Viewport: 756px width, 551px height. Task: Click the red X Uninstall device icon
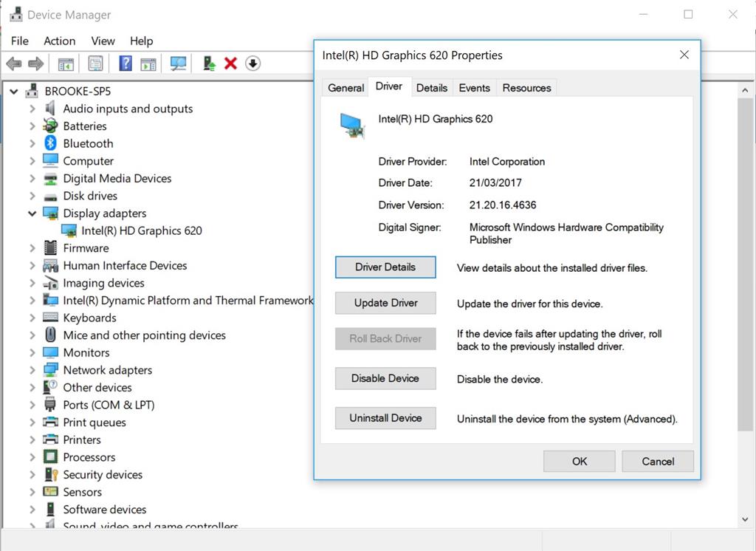[x=230, y=64]
